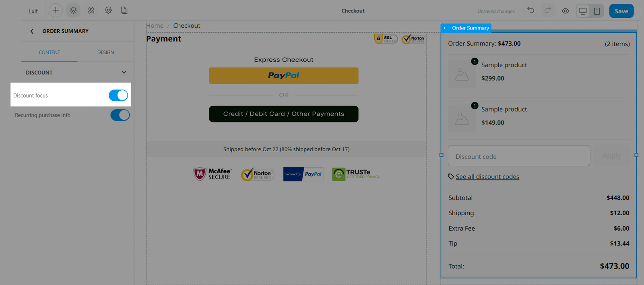This screenshot has height=285, width=644.
Task: Toggle Discount focus switch
Action: click(x=118, y=95)
